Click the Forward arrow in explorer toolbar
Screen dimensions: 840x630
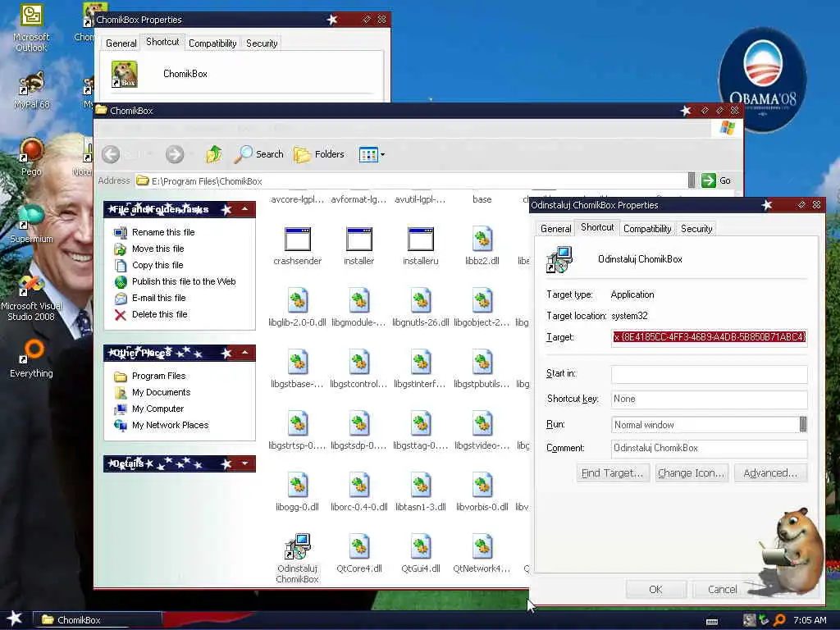coord(174,154)
